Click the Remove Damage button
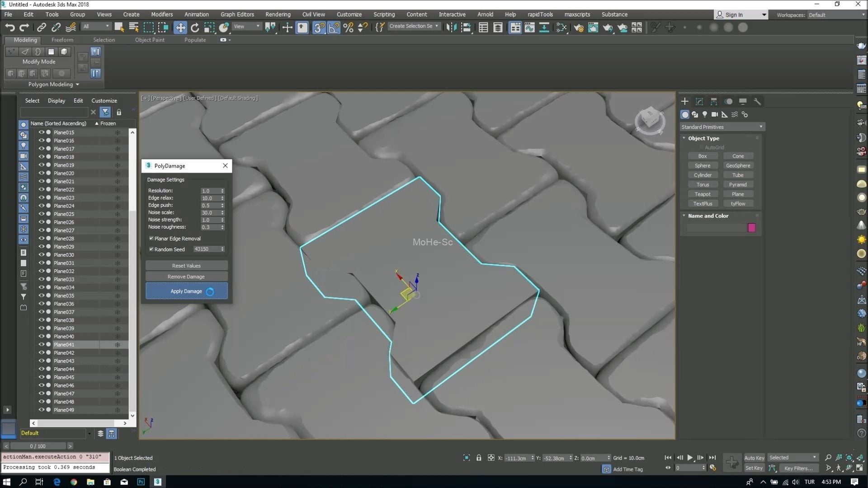The height and width of the screenshot is (488, 868). (x=186, y=277)
